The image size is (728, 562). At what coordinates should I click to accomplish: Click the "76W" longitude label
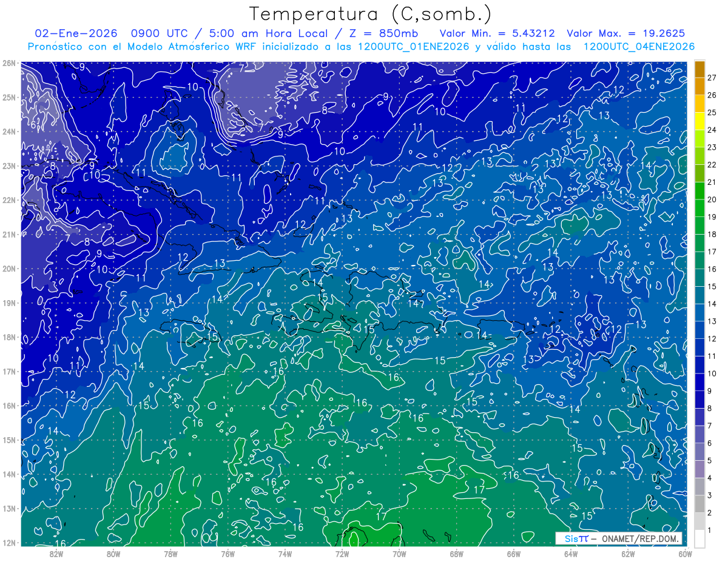coord(227,554)
